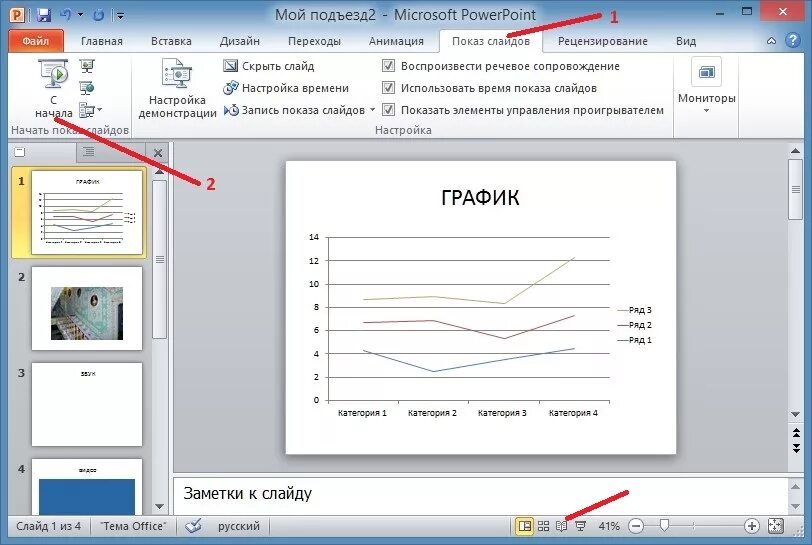Move the zoom slider handle
The height and width of the screenshot is (545, 812).
click(664, 526)
